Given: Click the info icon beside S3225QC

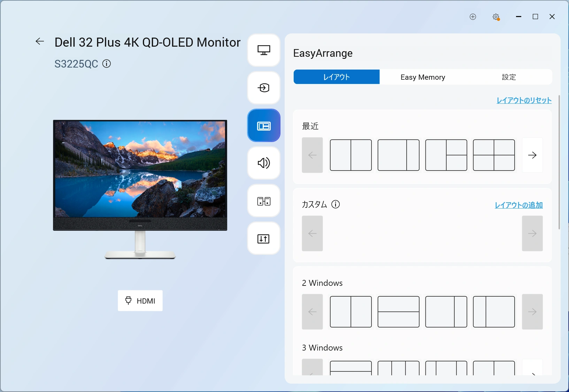Looking at the screenshot, I should (107, 64).
